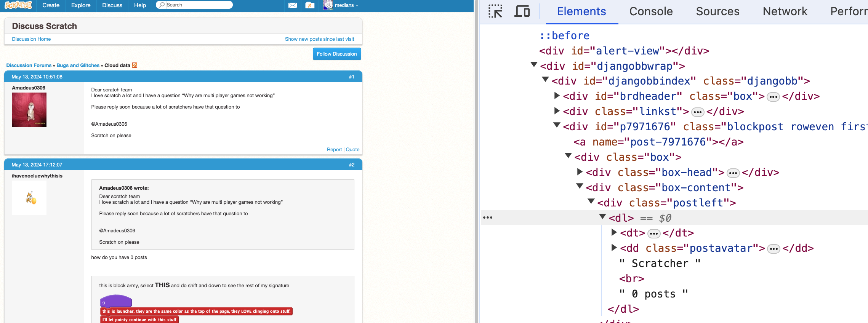This screenshot has height=323, width=868.
Task: Open the messages envelope icon
Action: coord(293,5)
